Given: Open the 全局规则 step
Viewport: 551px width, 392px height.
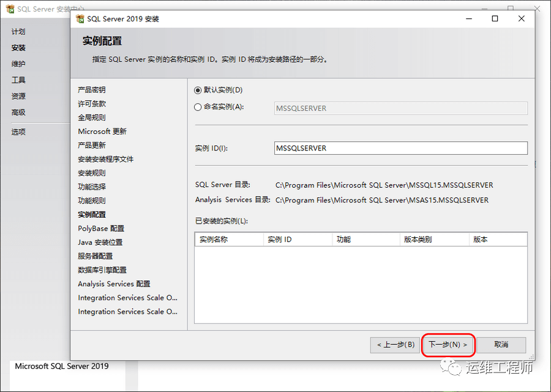Looking at the screenshot, I should (x=92, y=117).
